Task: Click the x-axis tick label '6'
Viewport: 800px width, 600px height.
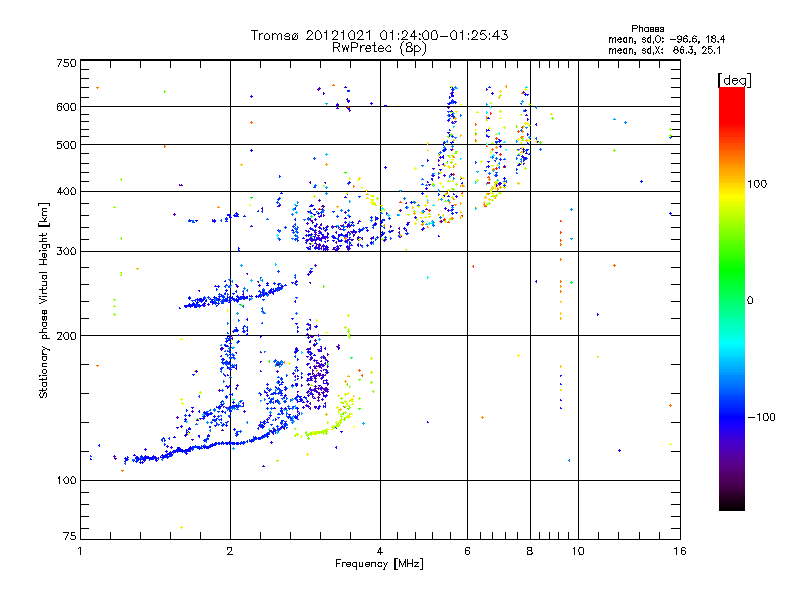Action: [x=467, y=551]
